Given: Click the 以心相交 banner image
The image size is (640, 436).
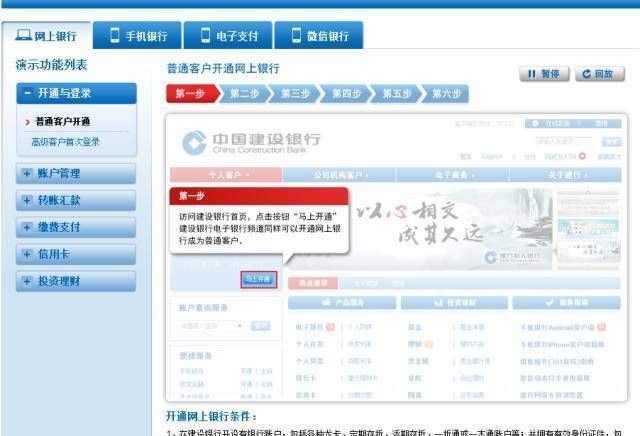Looking at the screenshot, I should [x=419, y=229].
